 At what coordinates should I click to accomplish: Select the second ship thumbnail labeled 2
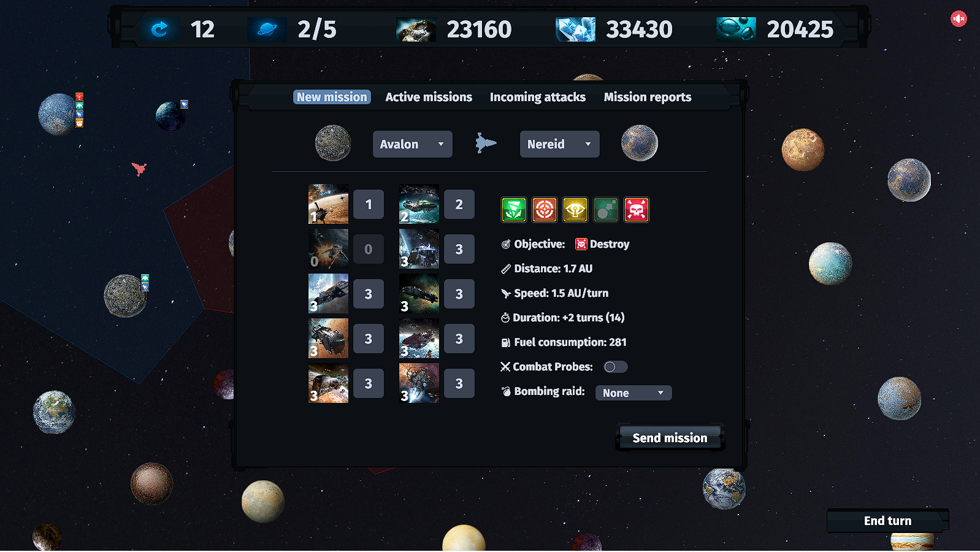click(419, 204)
